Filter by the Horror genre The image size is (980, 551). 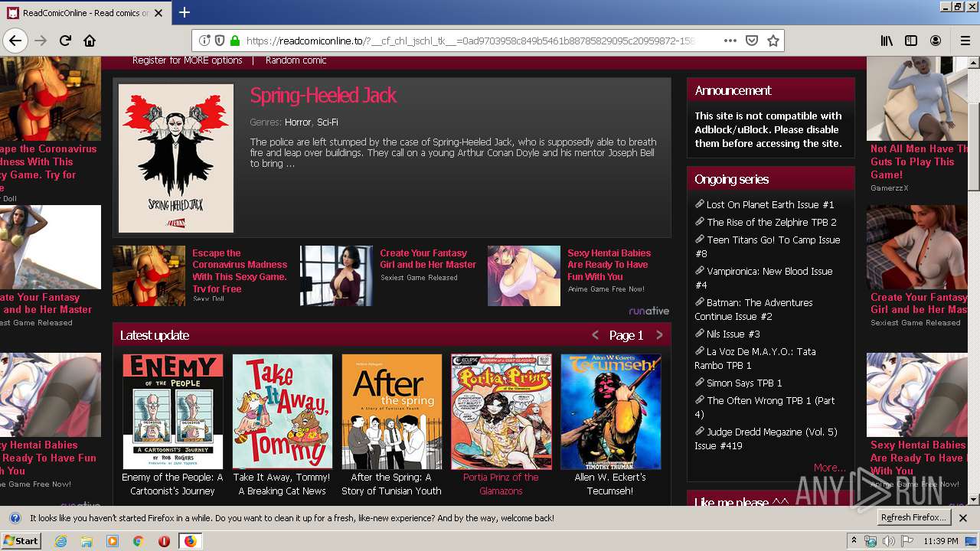(298, 122)
